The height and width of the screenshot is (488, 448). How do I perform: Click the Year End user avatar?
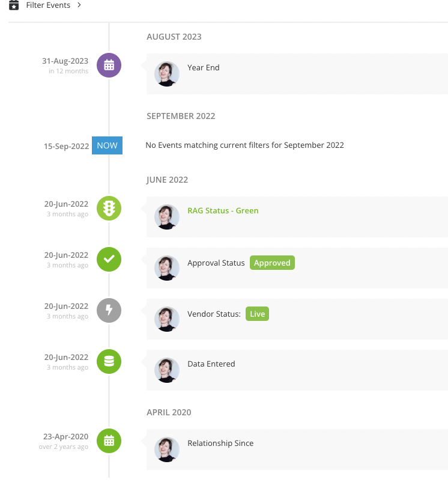click(x=167, y=74)
